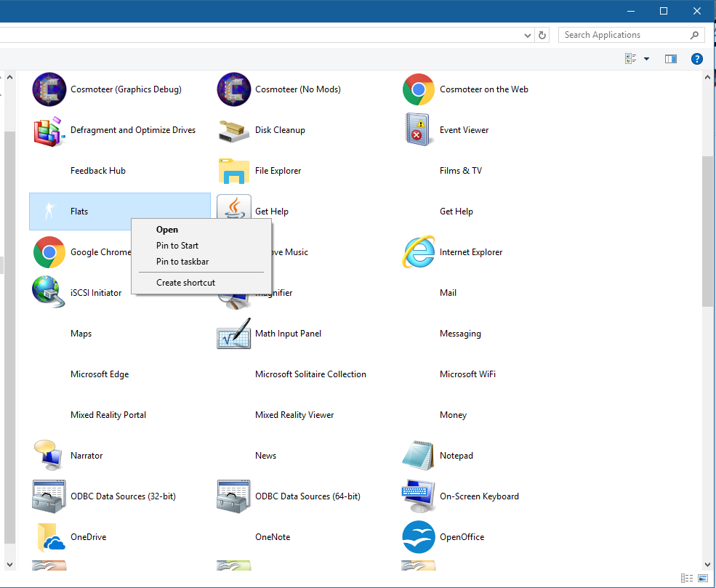This screenshot has width=716, height=588.
Task: Select the Defragment and Optimize Drives icon
Action: (49, 131)
